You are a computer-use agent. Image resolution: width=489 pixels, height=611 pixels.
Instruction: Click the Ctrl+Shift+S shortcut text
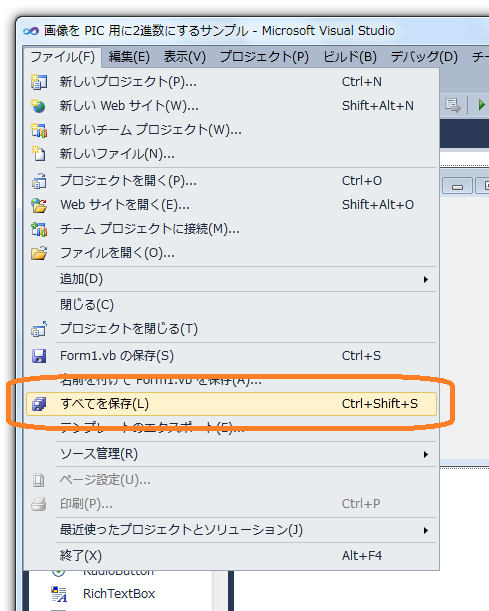coord(380,404)
